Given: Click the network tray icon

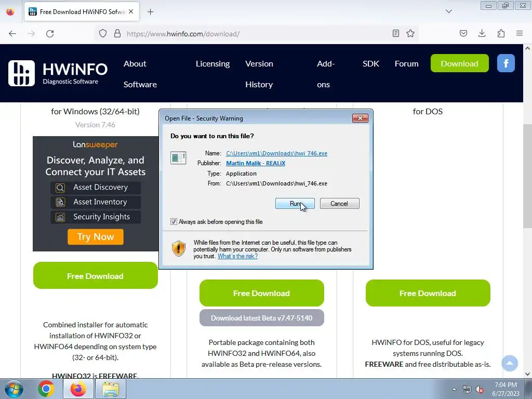Looking at the screenshot, I should (x=467, y=390).
